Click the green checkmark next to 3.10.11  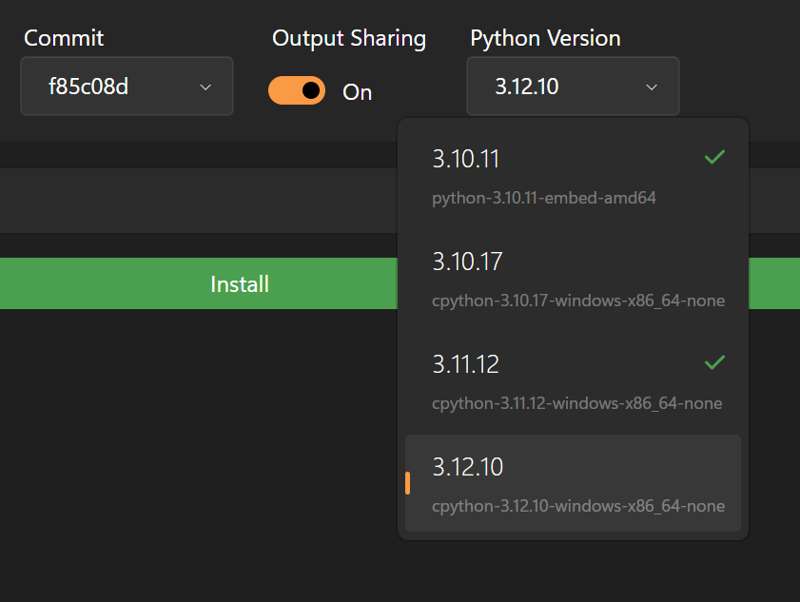(x=714, y=157)
